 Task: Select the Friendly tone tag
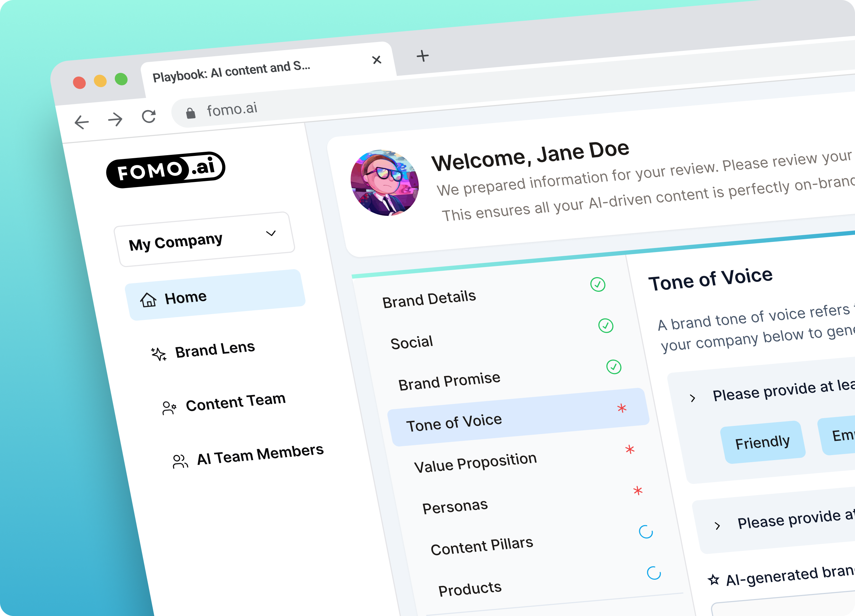point(762,442)
